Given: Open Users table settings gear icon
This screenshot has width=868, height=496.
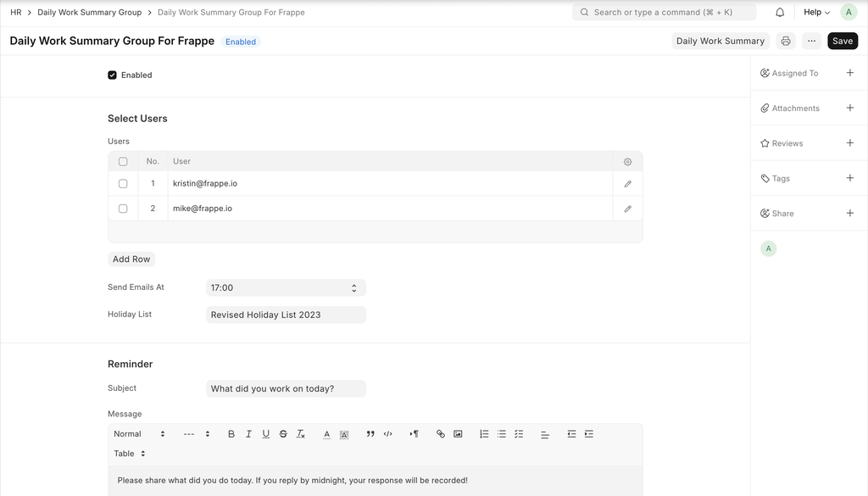Looking at the screenshot, I should 627,162.
